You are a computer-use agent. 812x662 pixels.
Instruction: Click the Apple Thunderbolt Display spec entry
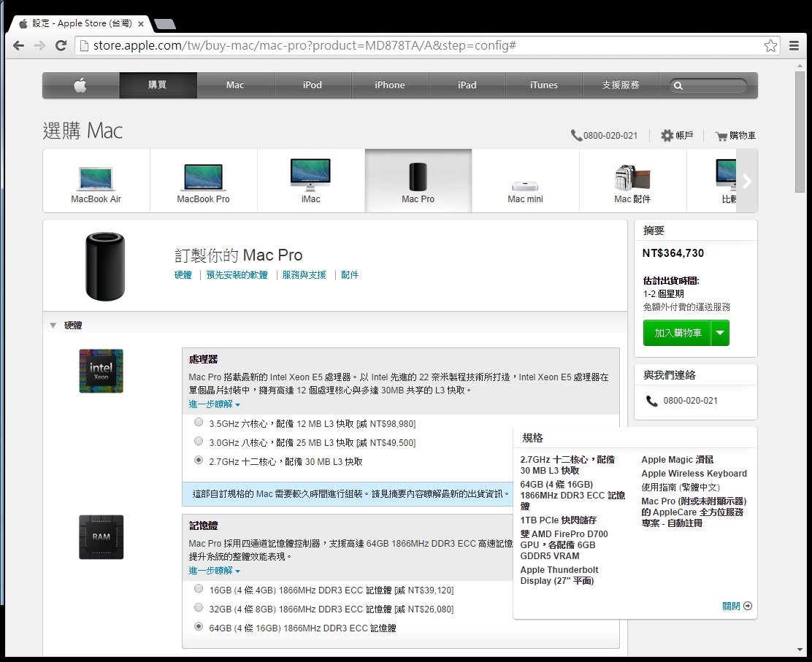point(559,575)
